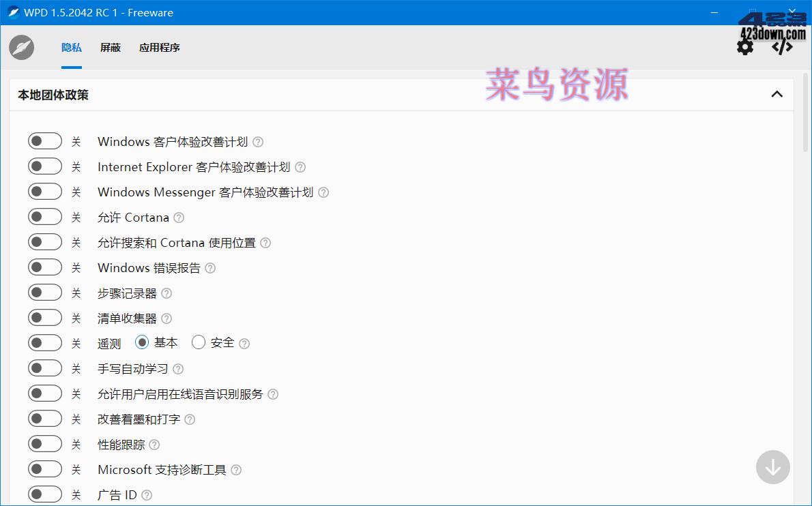Viewport: 812px width, 506px height.
Task: Select the 安全 telemetry radio button
Action: coord(199,342)
